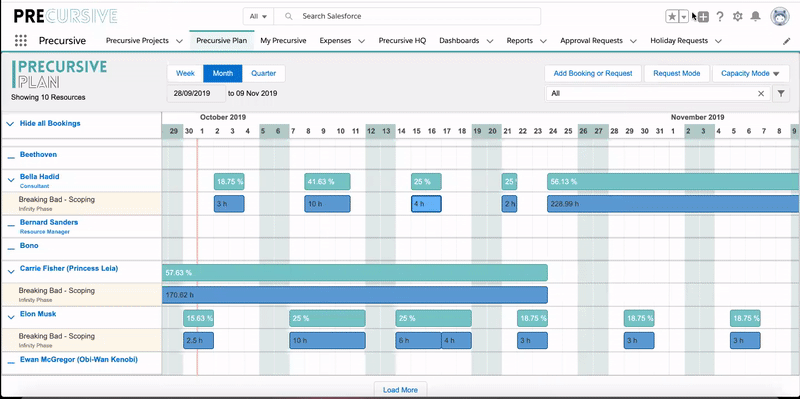Collapse Carrie Fisher bookings chevron
The image size is (800, 399).
click(11, 271)
